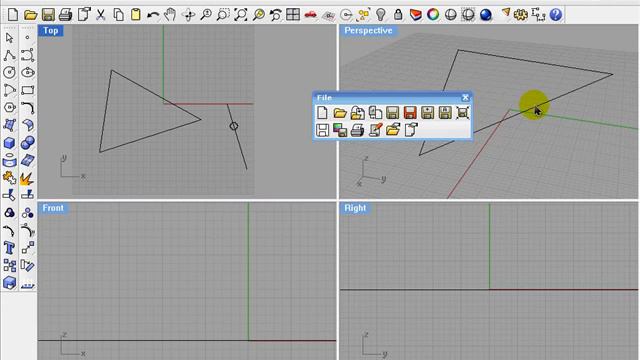Click the Top viewport title
The width and height of the screenshot is (640, 360).
tap(51, 31)
